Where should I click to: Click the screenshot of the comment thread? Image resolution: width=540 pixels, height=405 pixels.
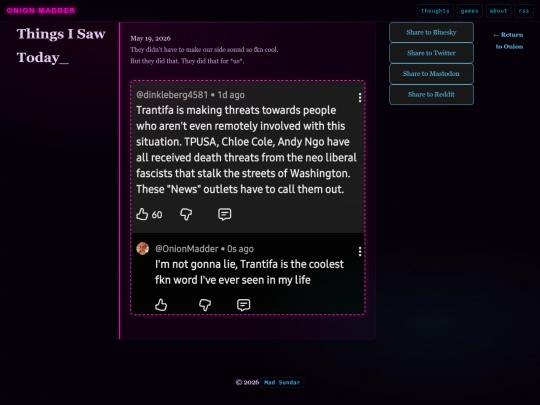pyautogui.click(x=248, y=198)
